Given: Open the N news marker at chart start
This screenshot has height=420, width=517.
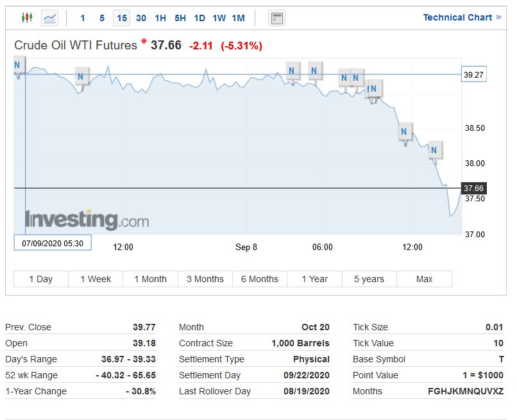Looking at the screenshot, I should [18, 65].
